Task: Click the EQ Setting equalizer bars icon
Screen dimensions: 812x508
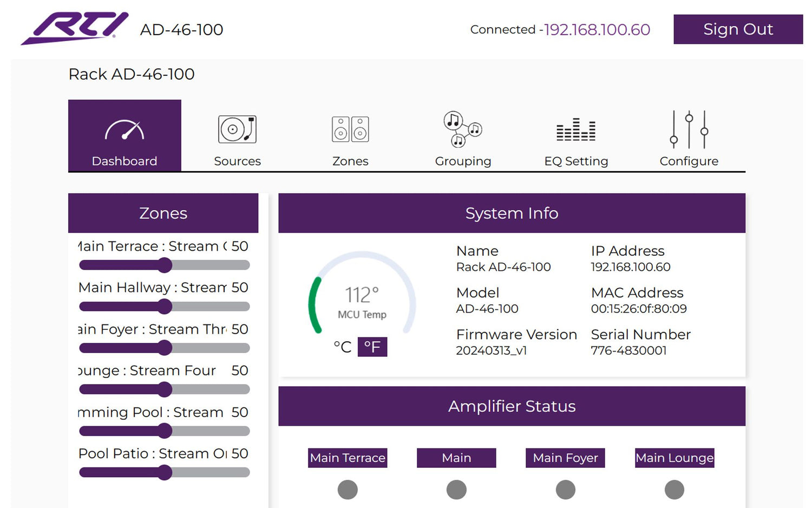Action: pyautogui.click(x=576, y=130)
